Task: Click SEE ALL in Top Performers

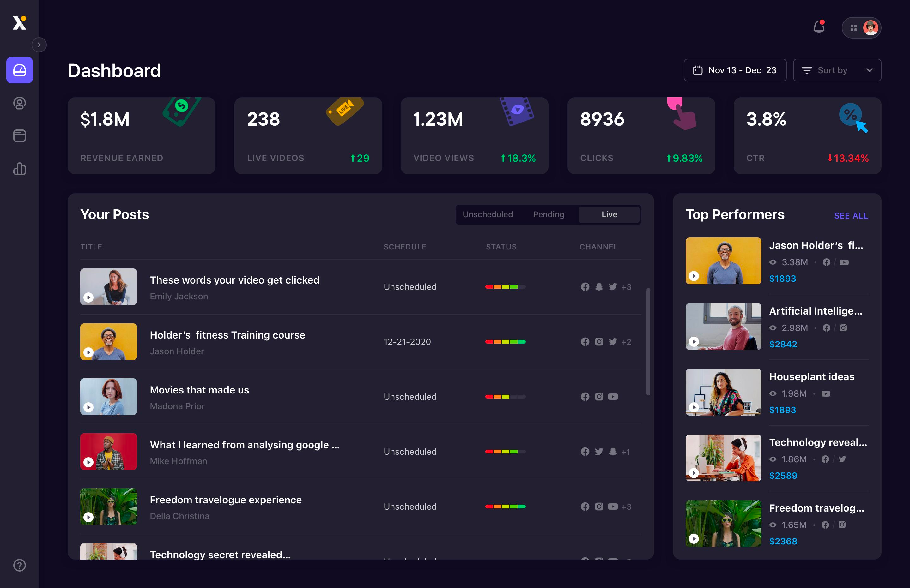Action: pos(851,216)
